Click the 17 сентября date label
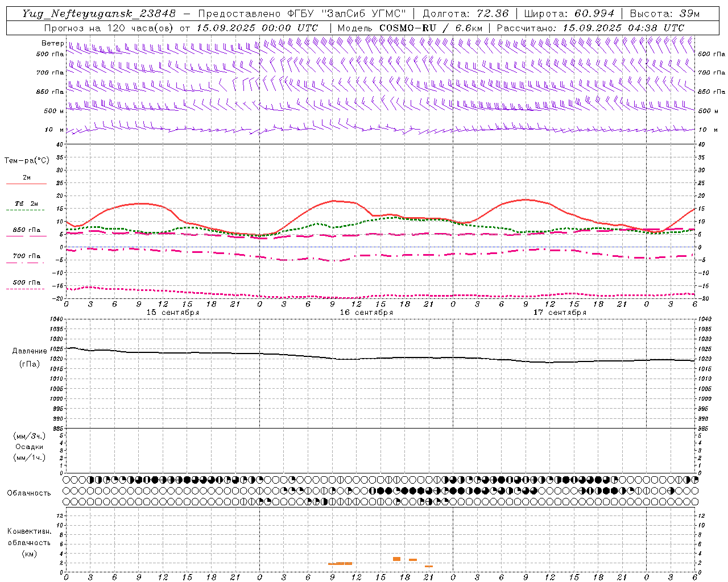The height and width of the screenshot is (582, 728). coord(560,313)
